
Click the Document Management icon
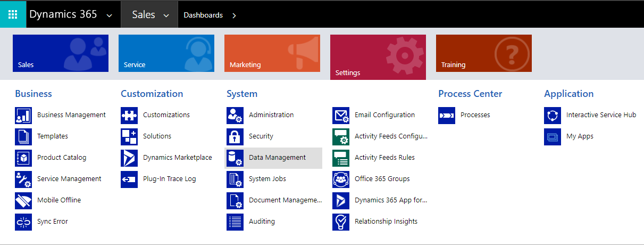[x=235, y=201]
